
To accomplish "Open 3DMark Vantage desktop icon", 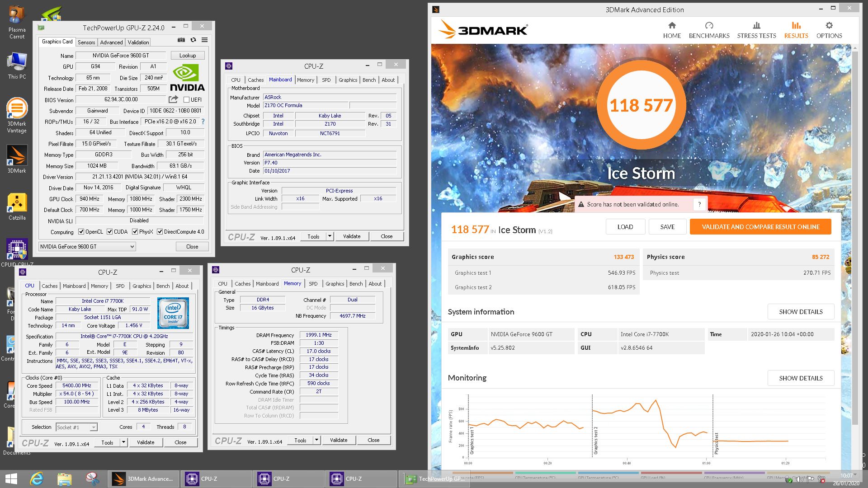I will (x=17, y=115).
